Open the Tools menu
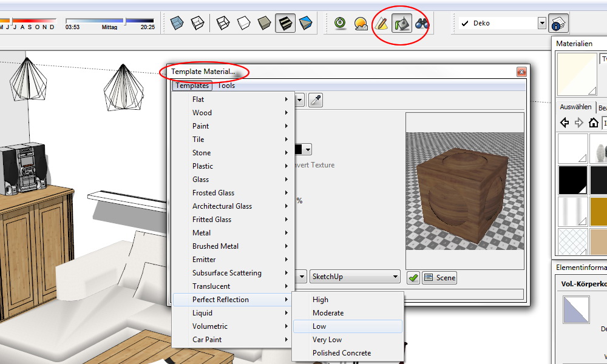607x364 pixels. (x=226, y=86)
